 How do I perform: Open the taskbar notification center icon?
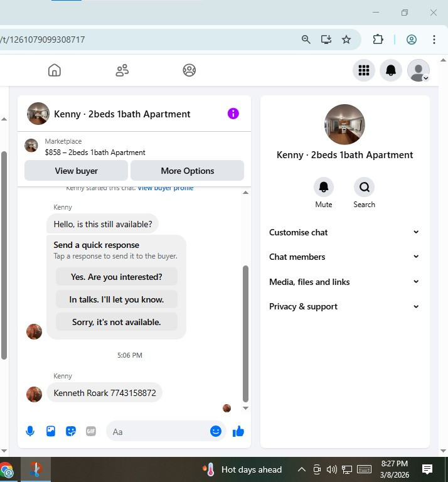427,469
